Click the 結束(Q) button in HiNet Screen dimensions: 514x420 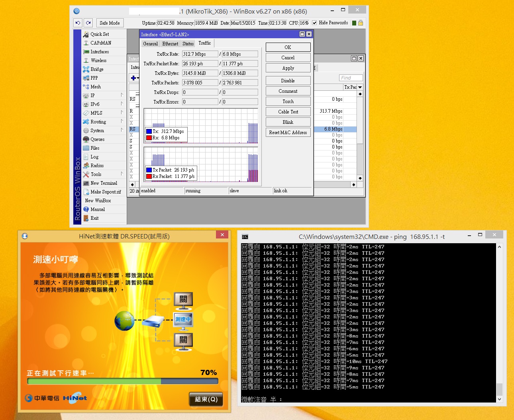(206, 399)
